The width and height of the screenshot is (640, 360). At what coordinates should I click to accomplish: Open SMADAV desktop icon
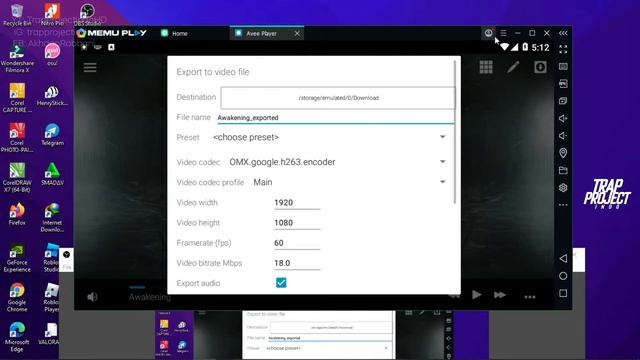[52, 175]
